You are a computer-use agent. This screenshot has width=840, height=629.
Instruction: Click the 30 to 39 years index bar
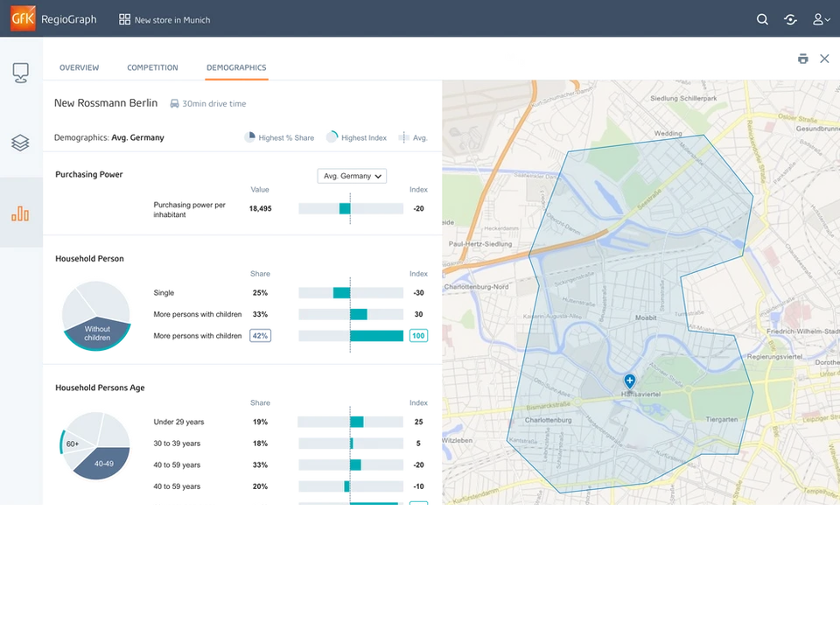tap(351, 443)
